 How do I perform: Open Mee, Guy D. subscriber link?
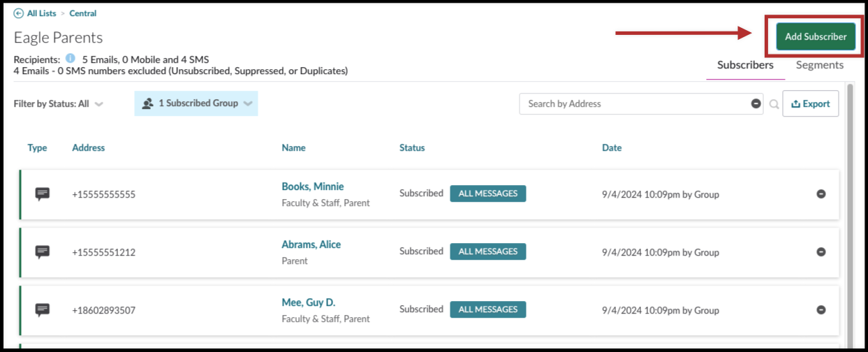[x=309, y=302]
